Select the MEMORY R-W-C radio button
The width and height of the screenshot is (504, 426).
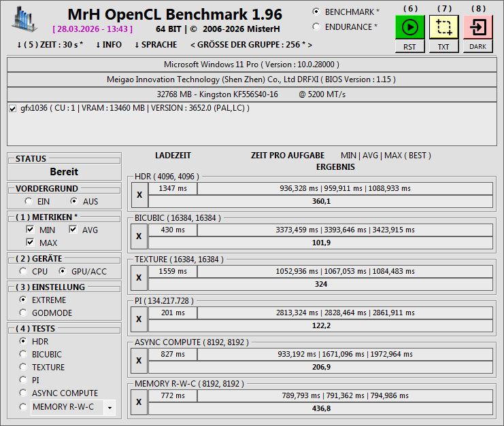pyautogui.click(x=23, y=407)
